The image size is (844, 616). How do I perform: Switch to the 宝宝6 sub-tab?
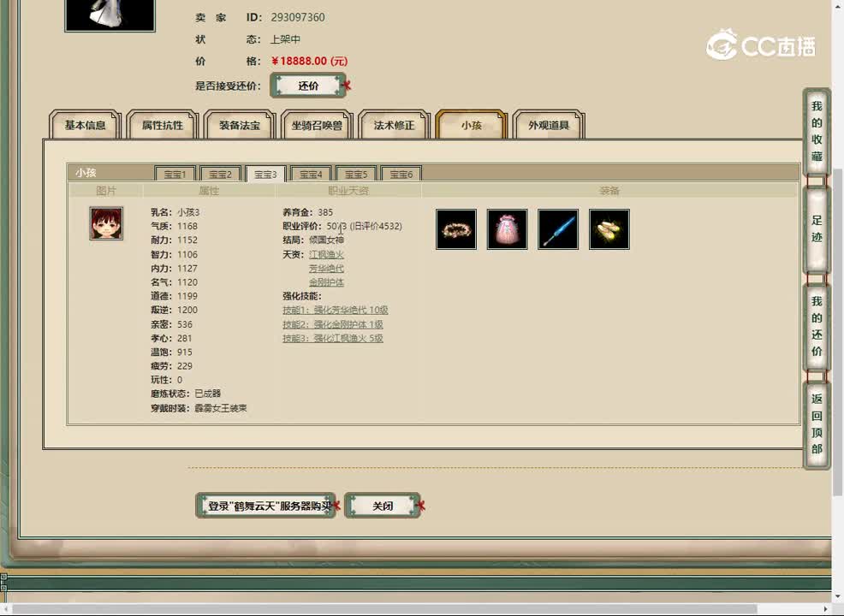(x=401, y=174)
